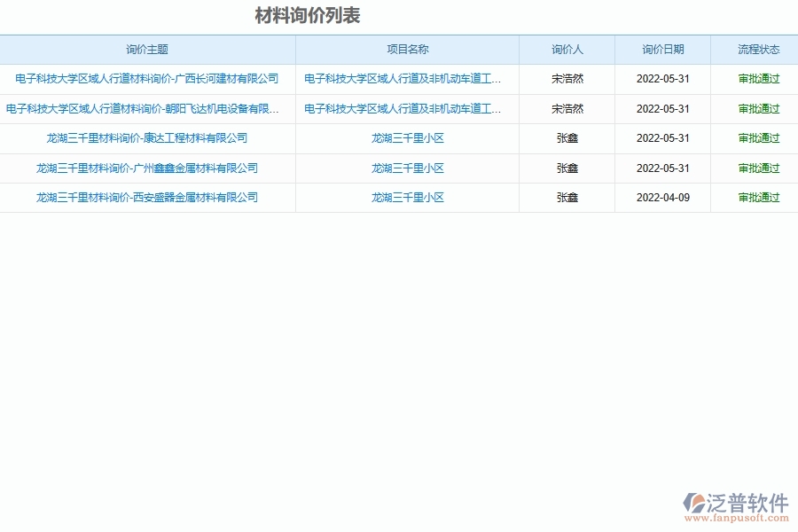The width and height of the screenshot is (798, 532).
Task: Click first row's 审批通过 status link
Action: pos(755,79)
